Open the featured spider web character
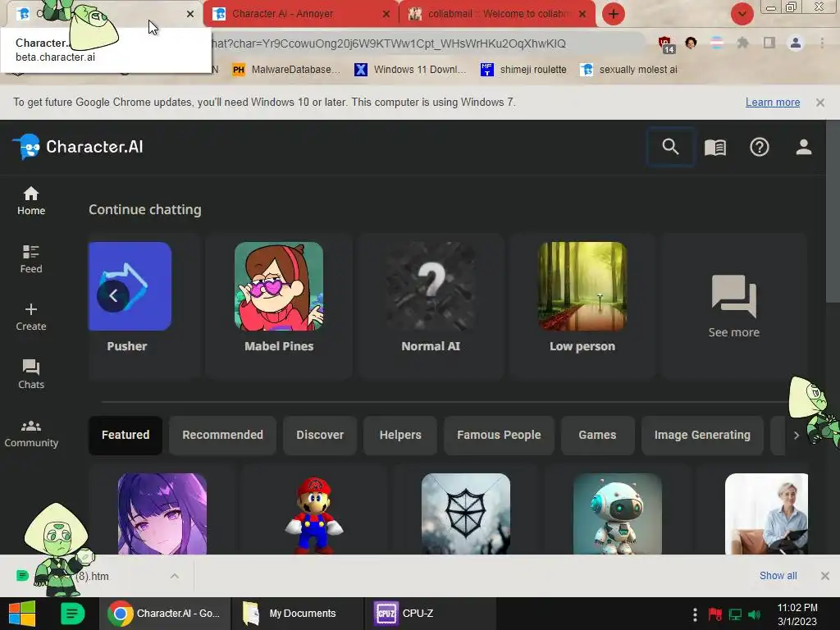This screenshot has width=840, height=630. [466, 514]
